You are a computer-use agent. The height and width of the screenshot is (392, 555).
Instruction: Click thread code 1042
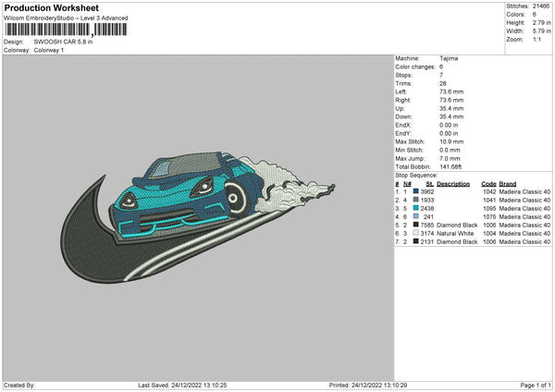tap(489, 191)
